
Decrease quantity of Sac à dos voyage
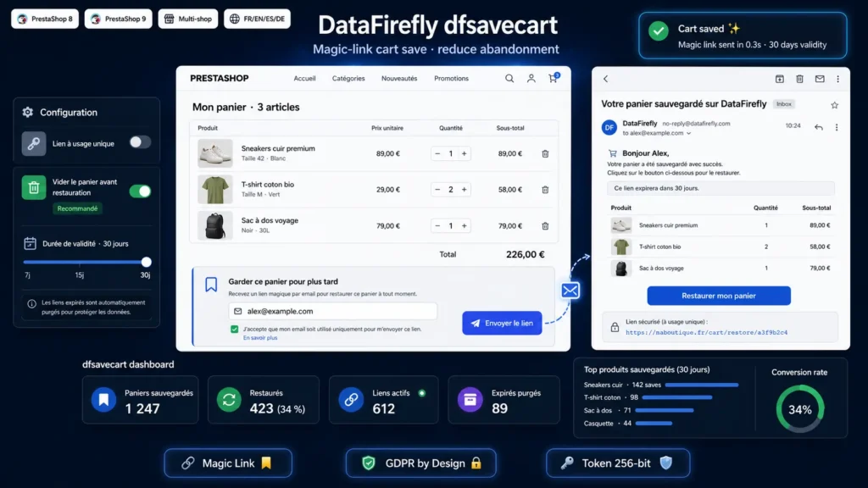pos(437,225)
